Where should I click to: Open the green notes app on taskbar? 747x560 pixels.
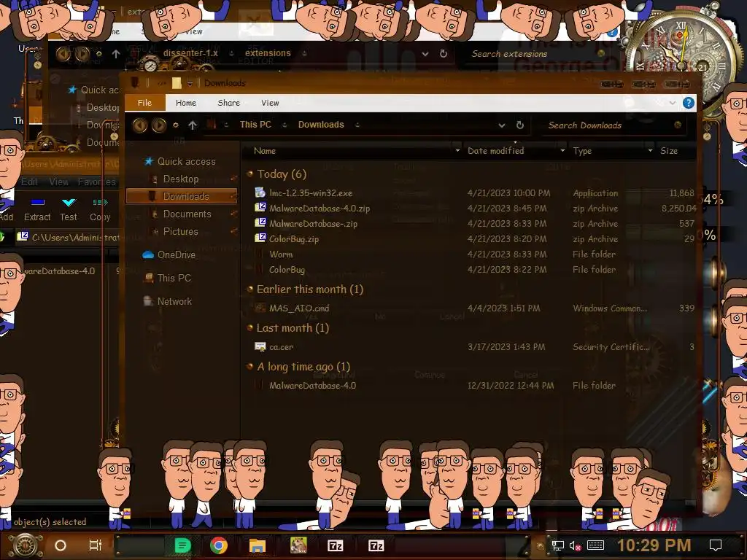coord(182,545)
